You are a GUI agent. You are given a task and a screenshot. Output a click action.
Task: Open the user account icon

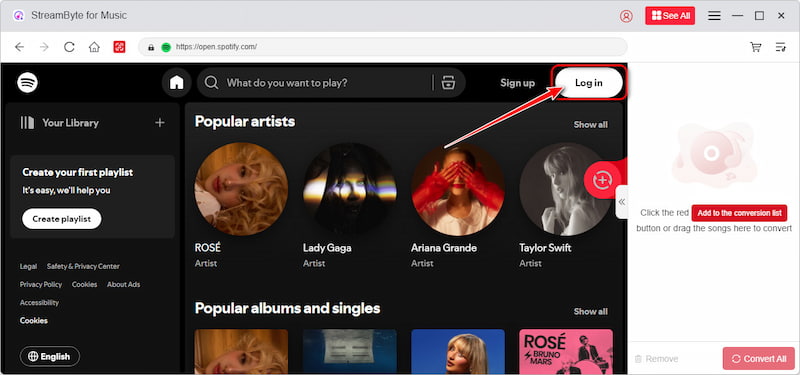point(626,16)
